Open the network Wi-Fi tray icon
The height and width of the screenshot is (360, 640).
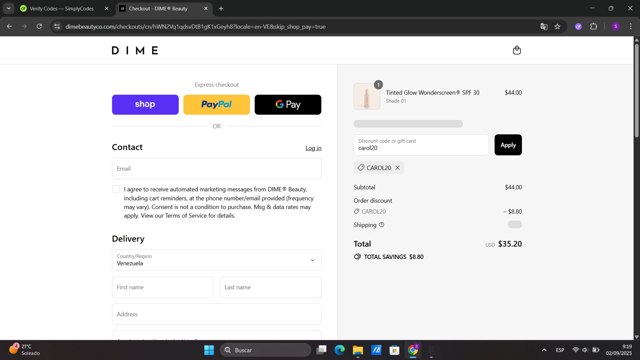pos(576,350)
